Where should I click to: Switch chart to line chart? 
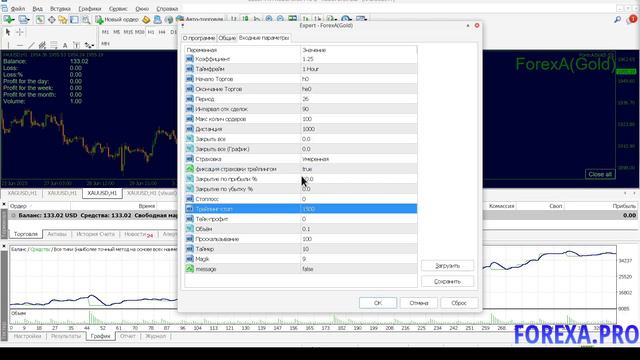(x=257, y=19)
